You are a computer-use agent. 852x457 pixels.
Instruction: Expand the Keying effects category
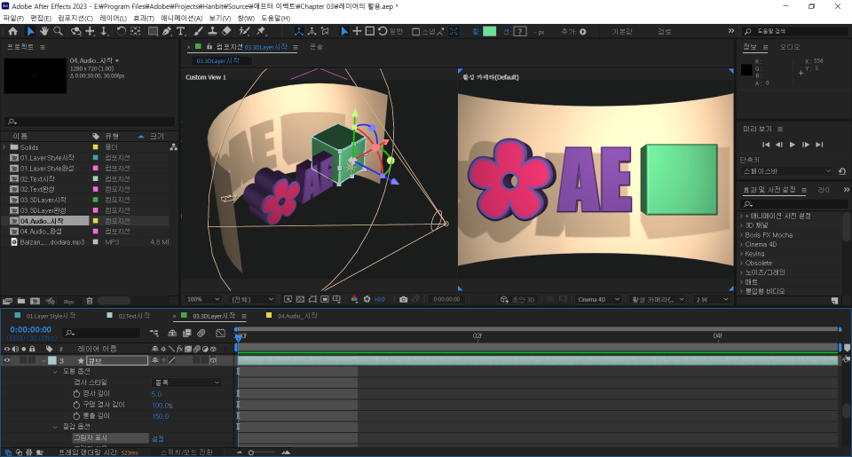point(742,254)
